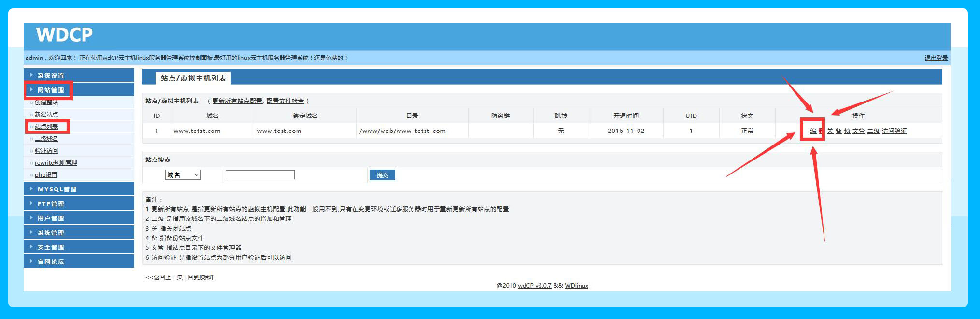Screen dimensions: 980x319
Task: Click the arrow icon beside MYSQL管理
Action: 31,189
